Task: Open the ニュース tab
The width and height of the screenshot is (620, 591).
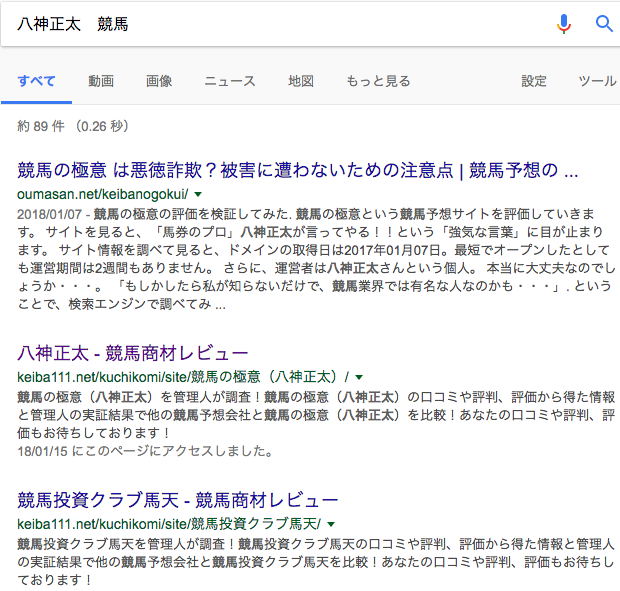Action: tap(230, 81)
